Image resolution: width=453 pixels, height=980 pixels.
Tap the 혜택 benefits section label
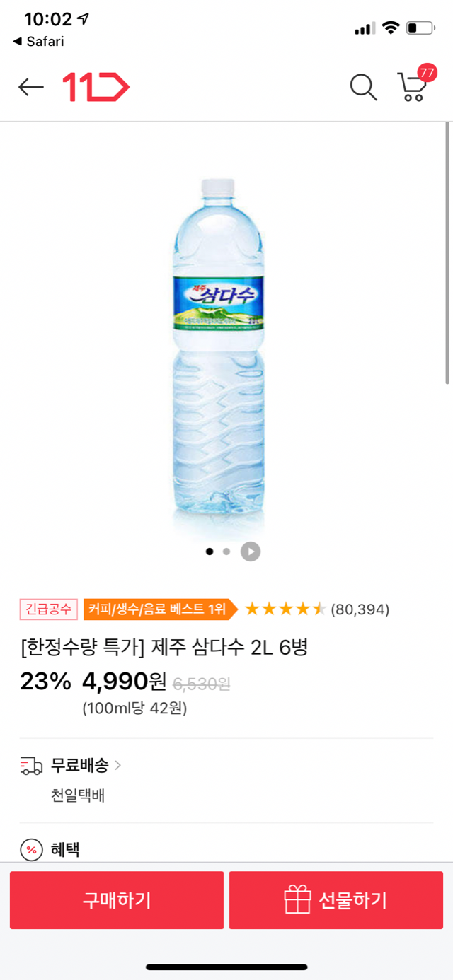65,850
